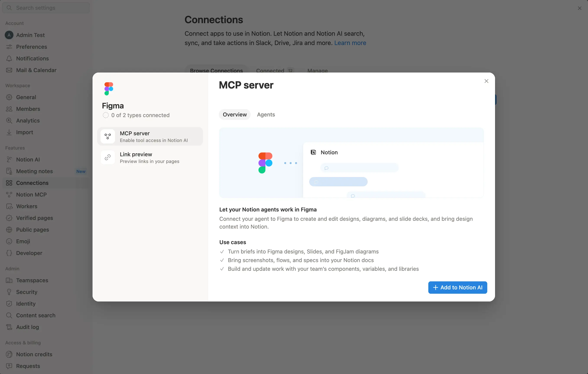Open the Link preview connection type

150,157
